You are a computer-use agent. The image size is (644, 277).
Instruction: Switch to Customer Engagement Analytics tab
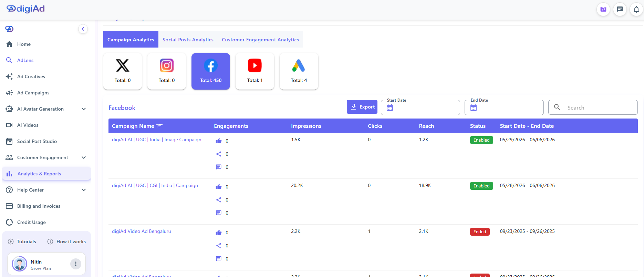260,40
